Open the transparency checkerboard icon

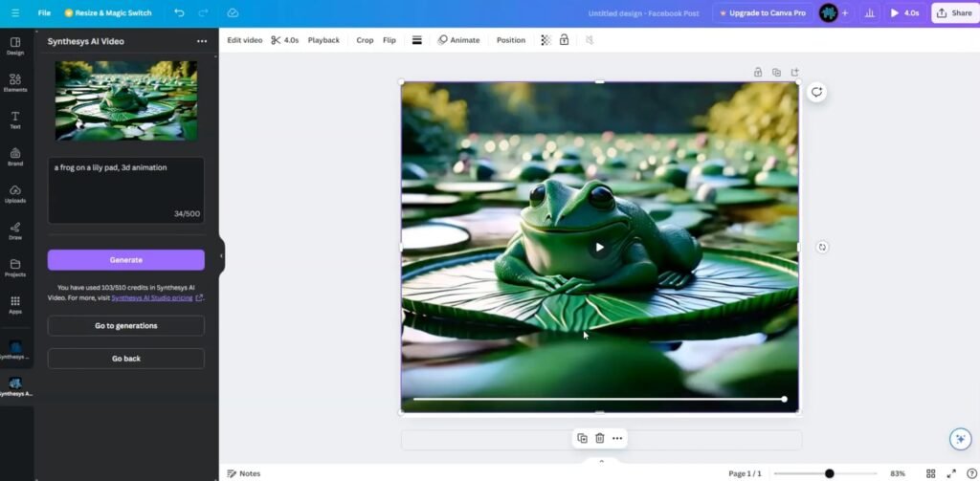click(x=546, y=40)
